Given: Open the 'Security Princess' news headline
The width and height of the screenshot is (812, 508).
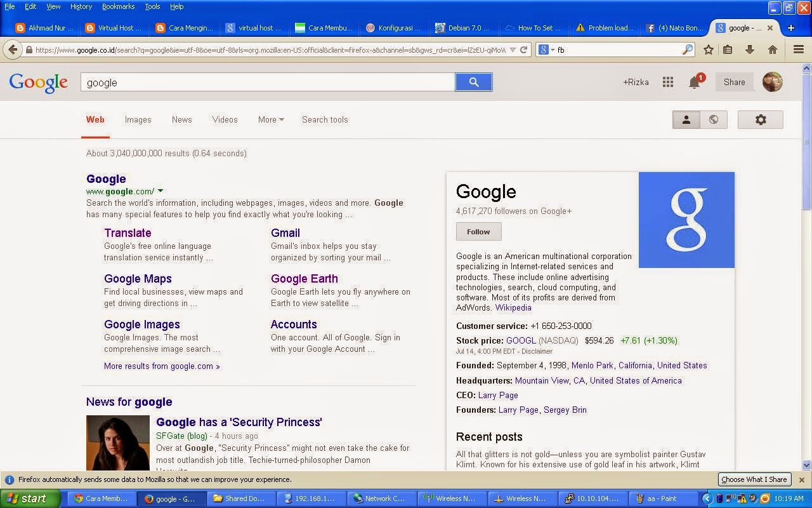Looking at the screenshot, I should pyautogui.click(x=239, y=422).
